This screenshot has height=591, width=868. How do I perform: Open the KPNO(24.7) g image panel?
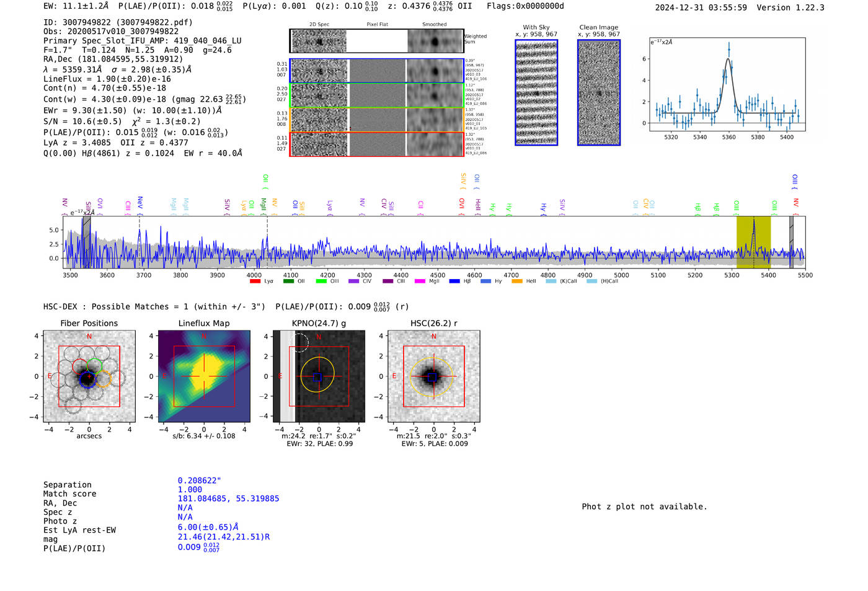[319, 376]
